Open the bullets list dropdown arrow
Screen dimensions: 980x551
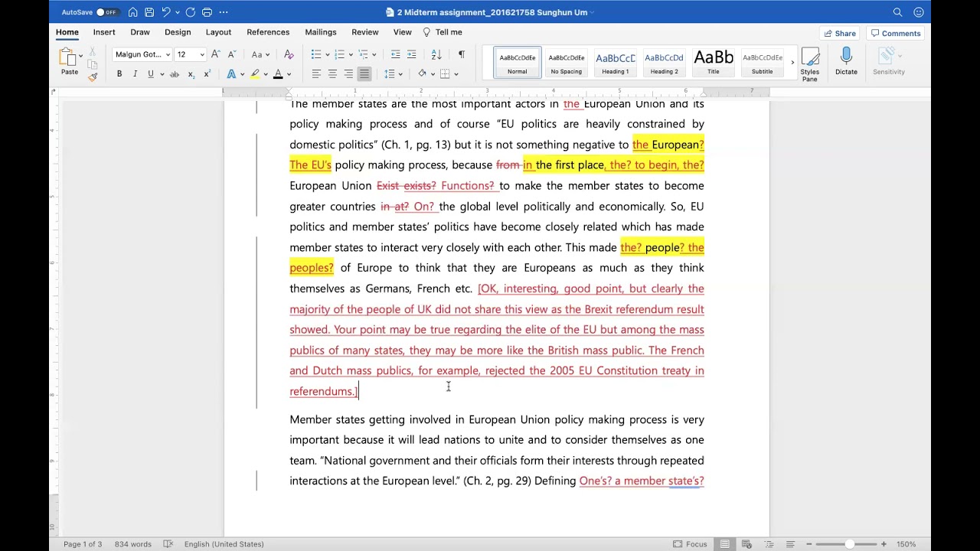pyautogui.click(x=327, y=54)
